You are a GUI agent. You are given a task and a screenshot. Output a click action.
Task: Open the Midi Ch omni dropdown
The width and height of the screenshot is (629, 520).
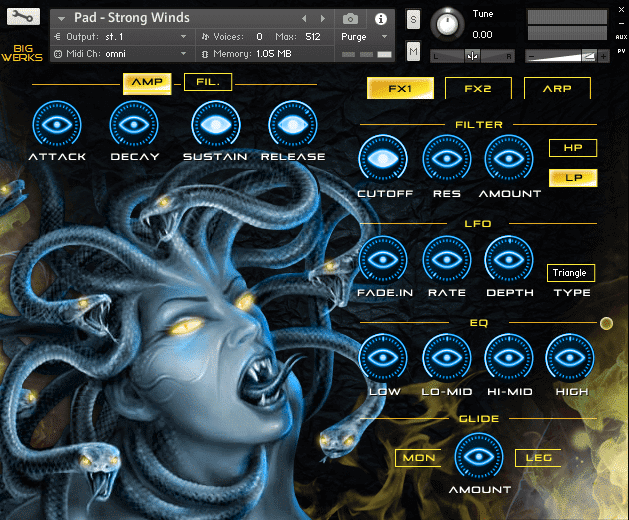point(124,54)
